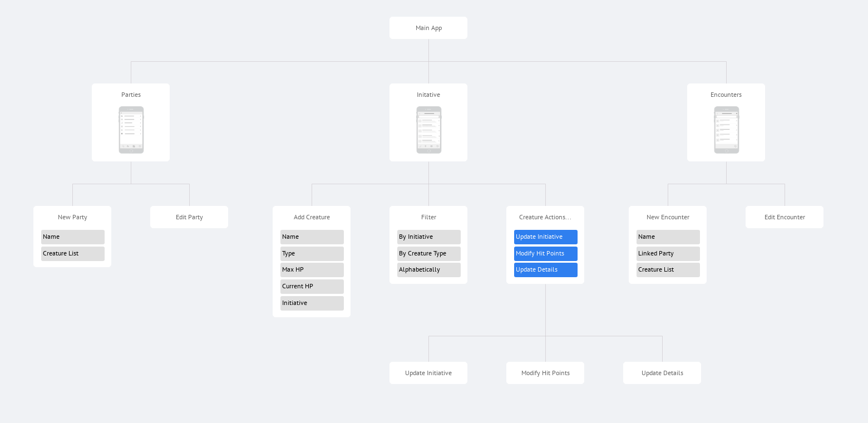Select the Encounters card title
This screenshot has height=423, width=868.
click(x=726, y=95)
